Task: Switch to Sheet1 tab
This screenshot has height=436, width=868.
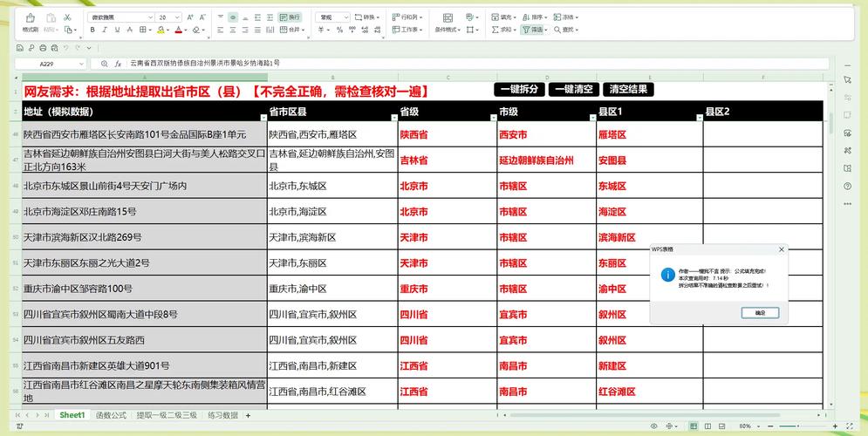Action: pos(72,415)
